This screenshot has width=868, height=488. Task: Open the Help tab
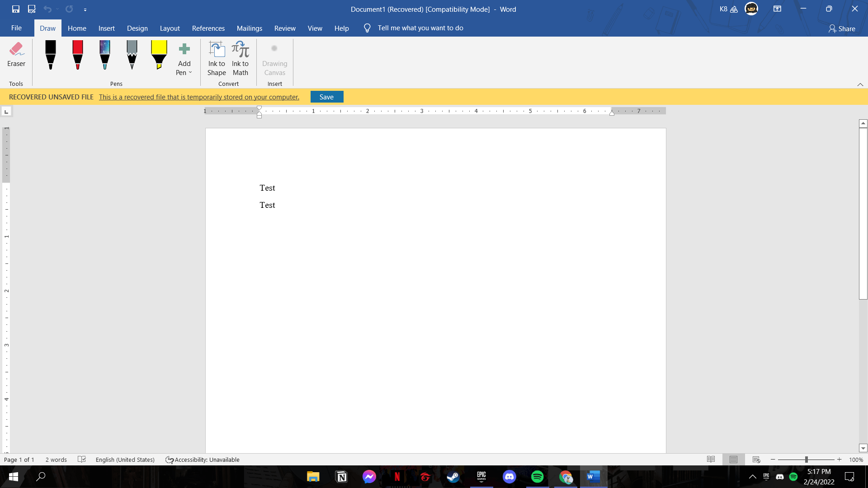point(342,28)
